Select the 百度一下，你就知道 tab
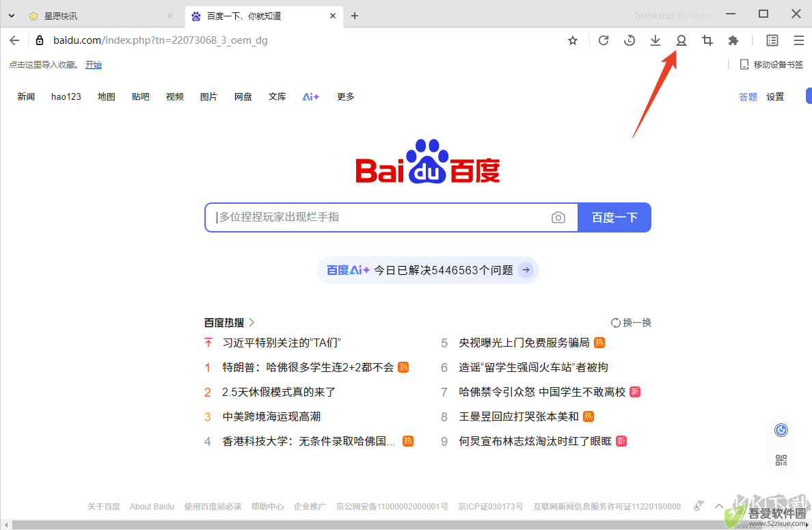The height and width of the screenshot is (530, 812). pyautogui.click(x=264, y=16)
